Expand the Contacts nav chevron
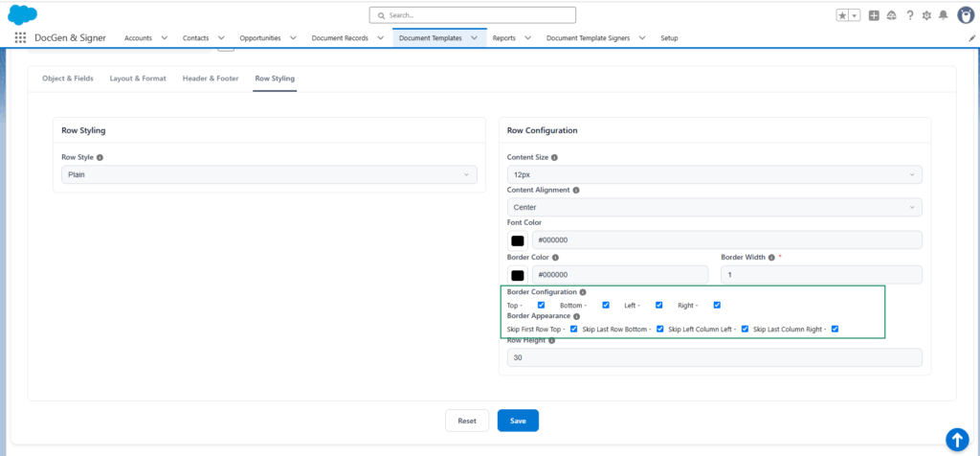The height and width of the screenshot is (456, 980). pyautogui.click(x=221, y=38)
